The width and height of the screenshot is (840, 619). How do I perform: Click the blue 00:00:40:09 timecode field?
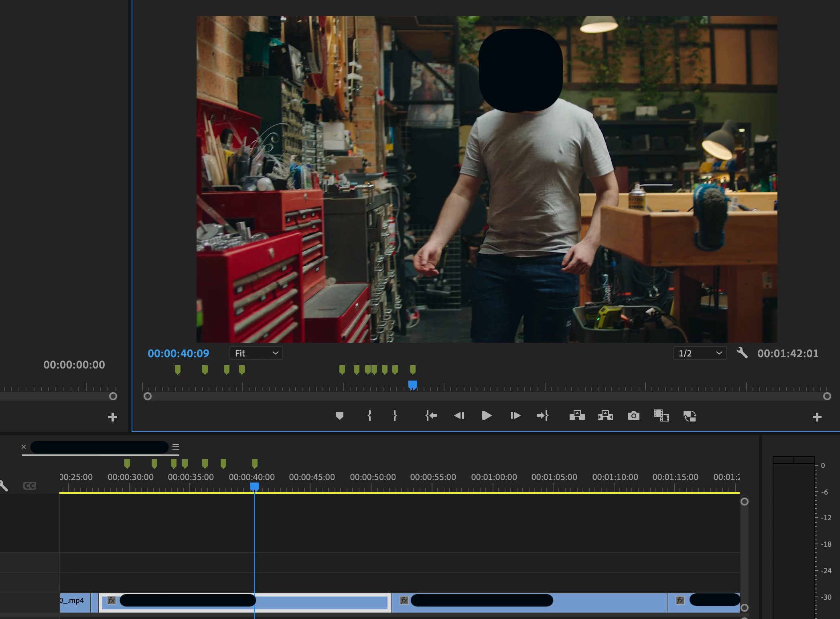click(x=179, y=353)
